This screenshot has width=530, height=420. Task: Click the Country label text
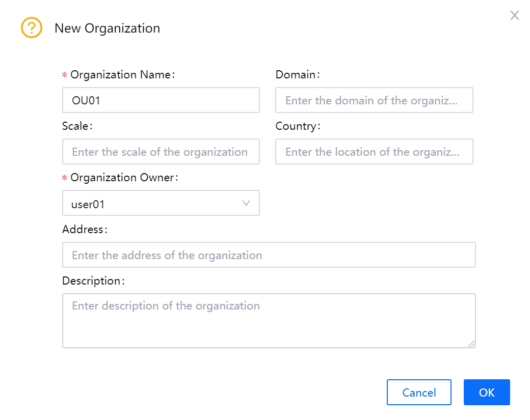[x=296, y=126]
